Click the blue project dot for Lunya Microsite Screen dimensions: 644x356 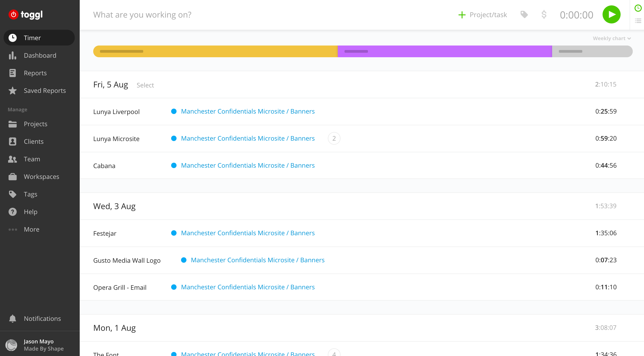pos(174,138)
